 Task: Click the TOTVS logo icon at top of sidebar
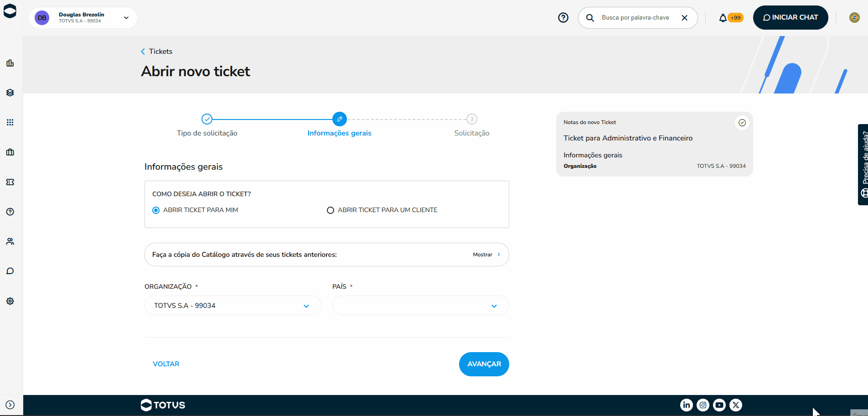click(10, 11)
